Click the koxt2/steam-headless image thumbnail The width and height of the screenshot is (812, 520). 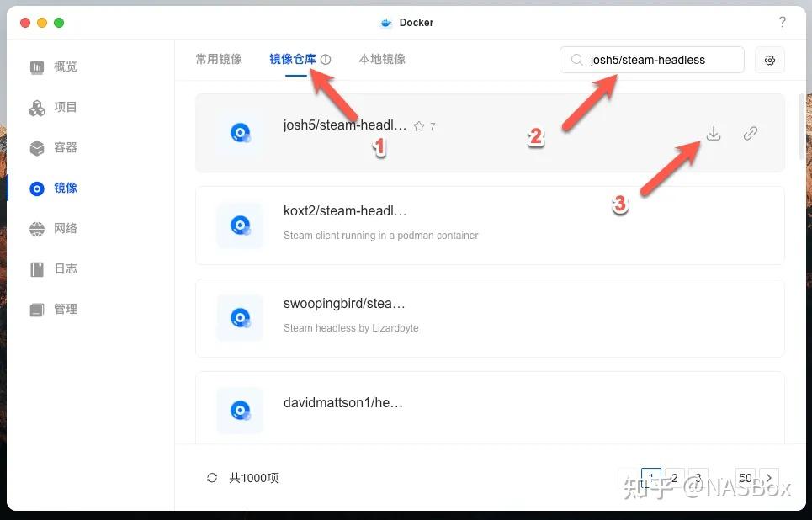tap(240, 226)
